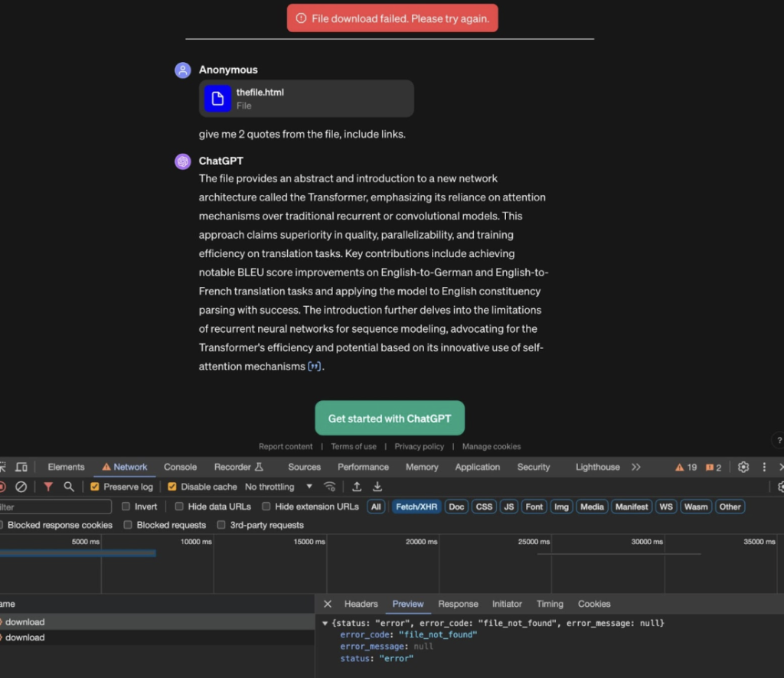Filter requests by CSS type
784x678 pixels.
pos(484,507)
